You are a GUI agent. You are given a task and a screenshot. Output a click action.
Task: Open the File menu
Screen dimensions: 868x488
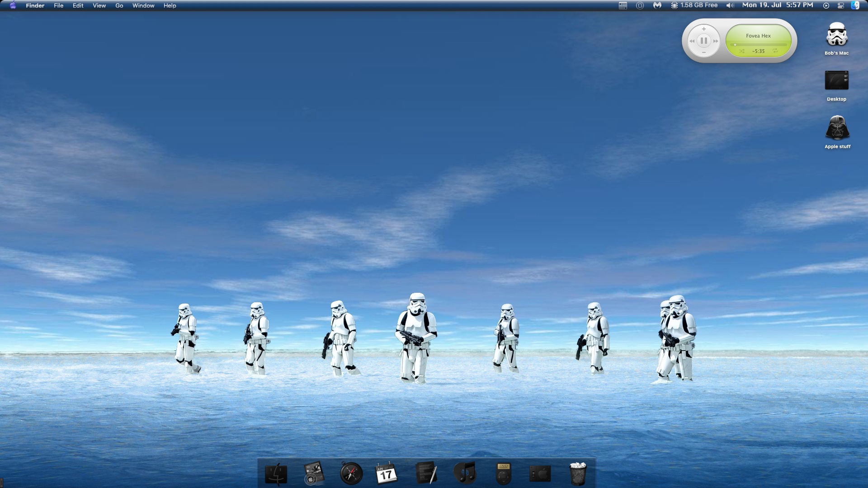tap(58, 5)
